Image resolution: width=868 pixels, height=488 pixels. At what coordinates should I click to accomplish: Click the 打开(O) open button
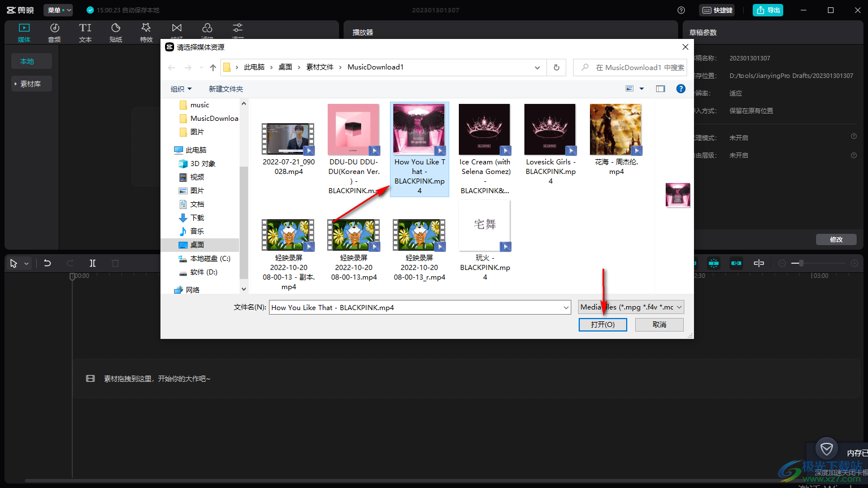click(x=603, y=325)
